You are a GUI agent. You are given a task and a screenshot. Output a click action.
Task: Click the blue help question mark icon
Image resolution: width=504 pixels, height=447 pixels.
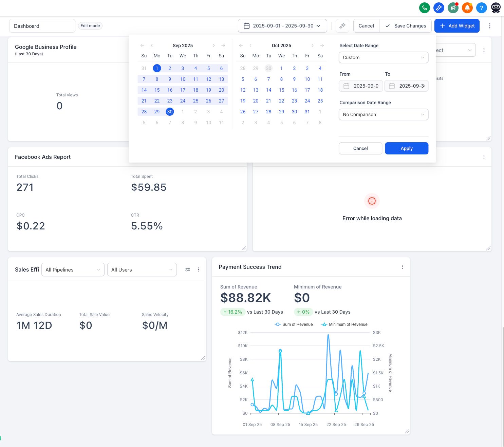[481, 7]
